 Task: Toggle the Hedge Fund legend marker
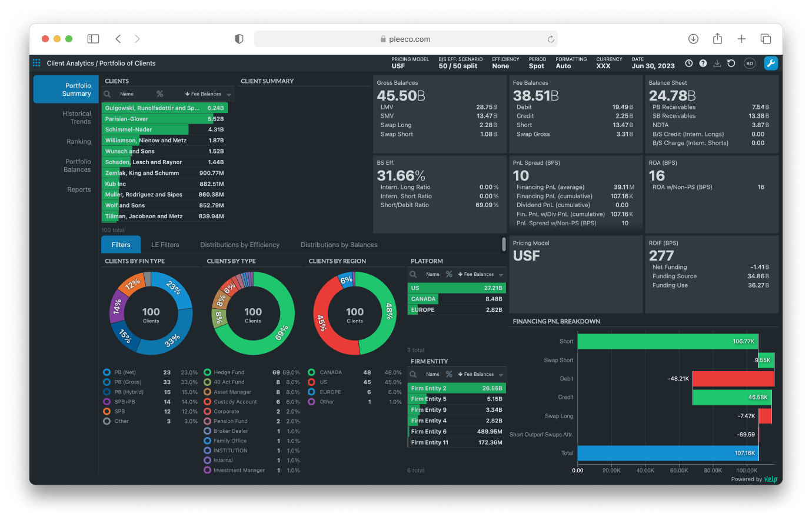[207, 372]
